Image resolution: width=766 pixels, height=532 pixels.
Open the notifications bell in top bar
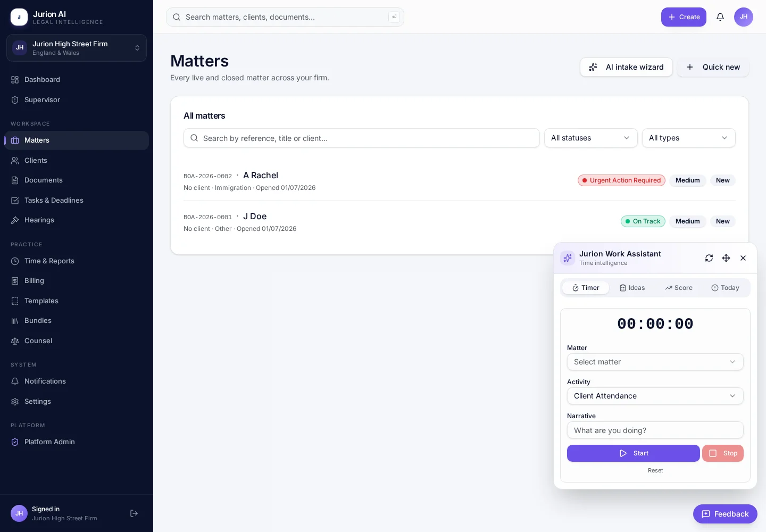click(720, 17)
